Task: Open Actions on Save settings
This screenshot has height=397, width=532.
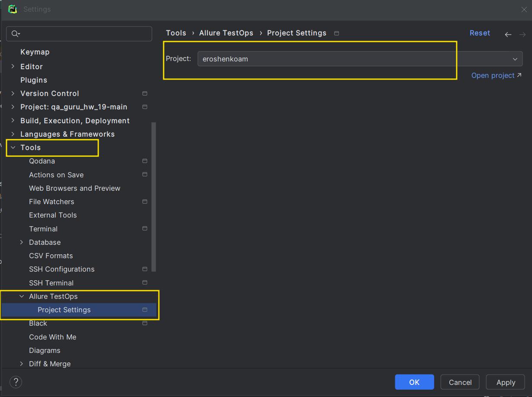Action: click(x=56, y=175)
